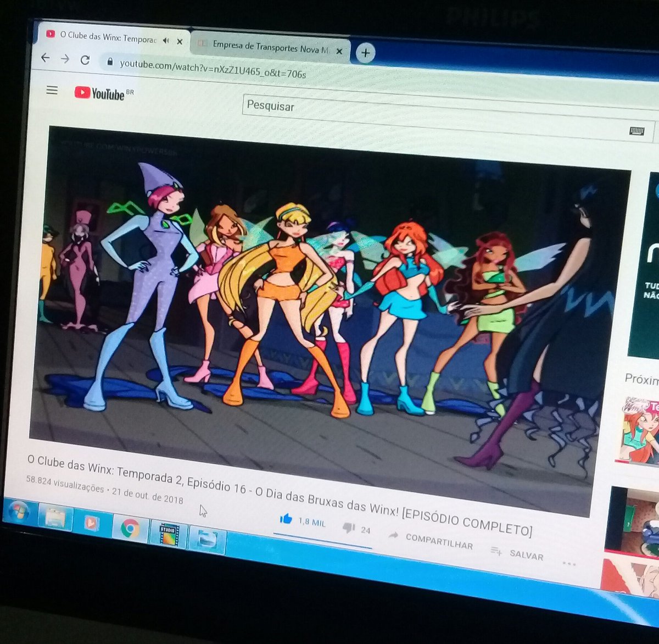
Task: Open the media player taskbar icon
Action: tap(91, 523)
